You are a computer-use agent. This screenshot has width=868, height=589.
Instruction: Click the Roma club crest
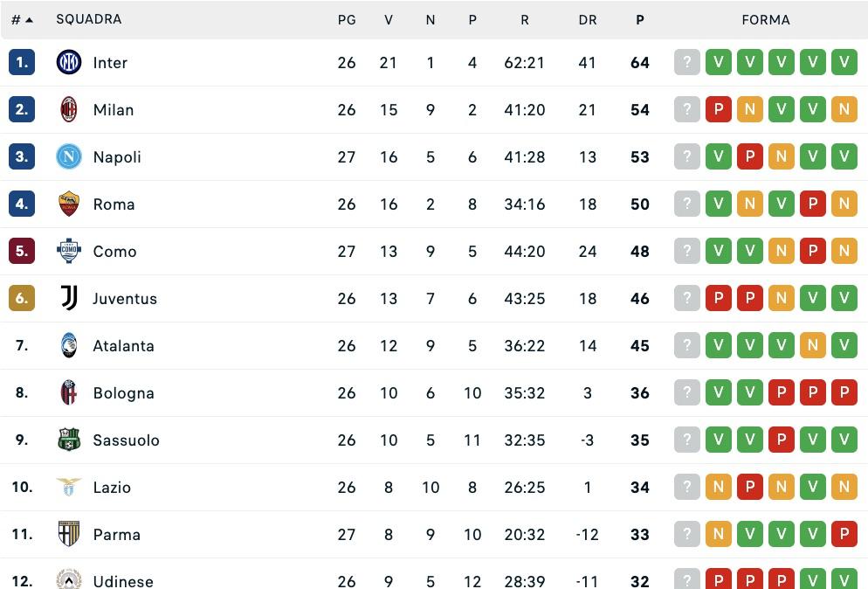pos(68,204)
